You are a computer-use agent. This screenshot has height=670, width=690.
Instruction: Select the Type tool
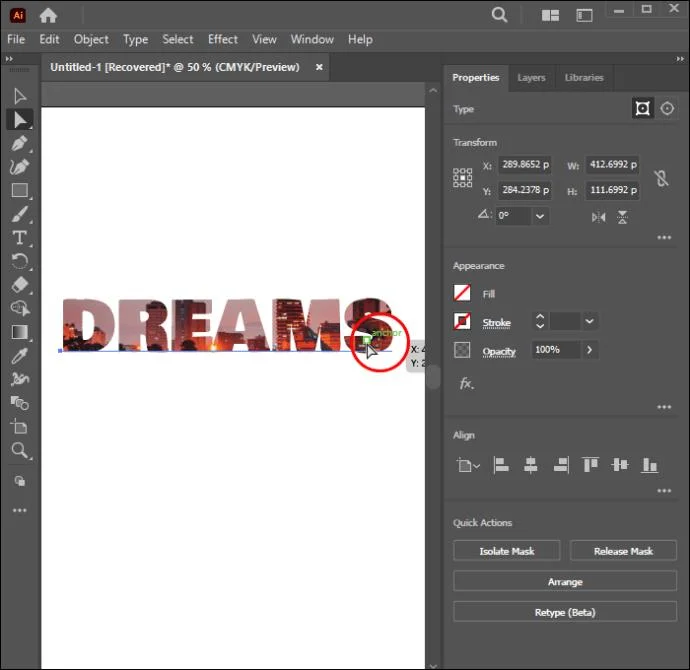pyautogui.click(x=19, y=238)
